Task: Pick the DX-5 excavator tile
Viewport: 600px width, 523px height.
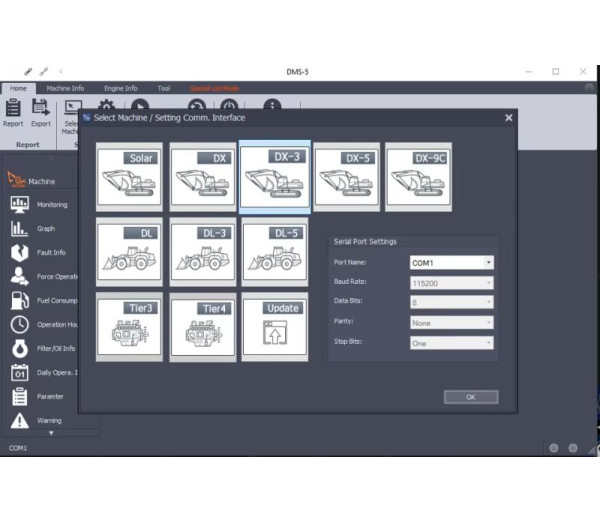Action: coord(347,177)
